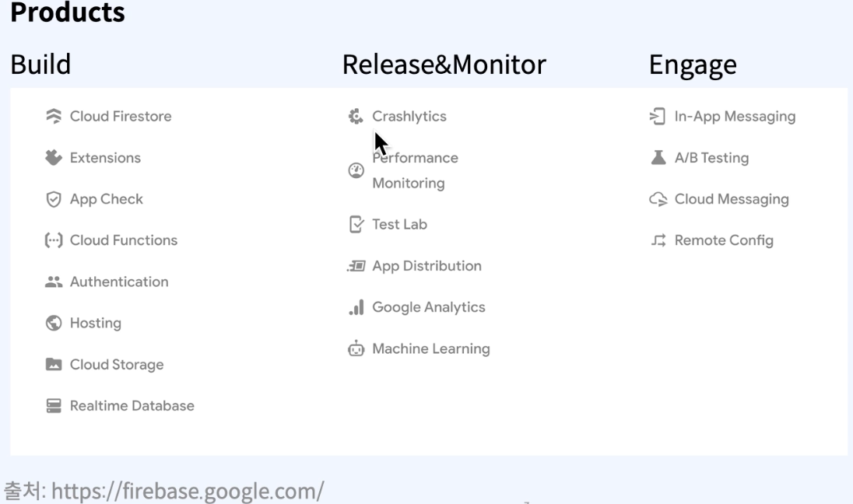Select the App Check text link
This screenshot has width=853, height=504.
[x=106, y=200]
